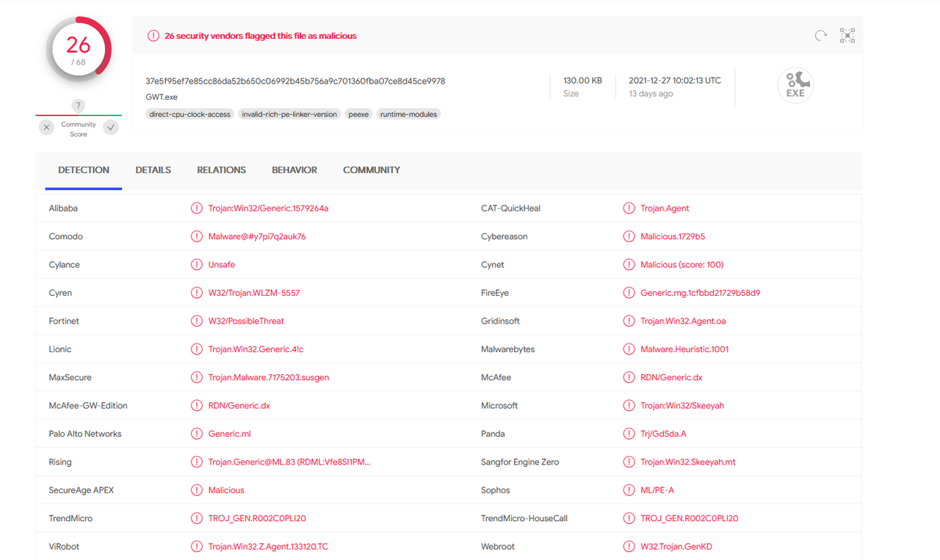Open the similarity graph icon

coord(847,35)
